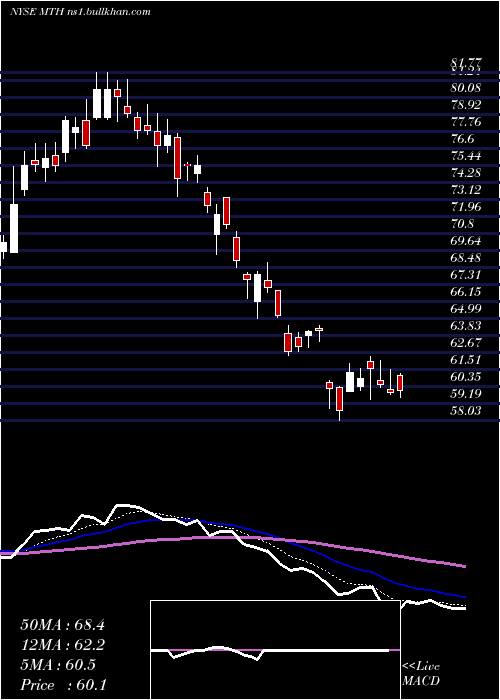Click the 70.8 price axis label
The height and width of the screenshot is (700, 500).
pos(462,224)
